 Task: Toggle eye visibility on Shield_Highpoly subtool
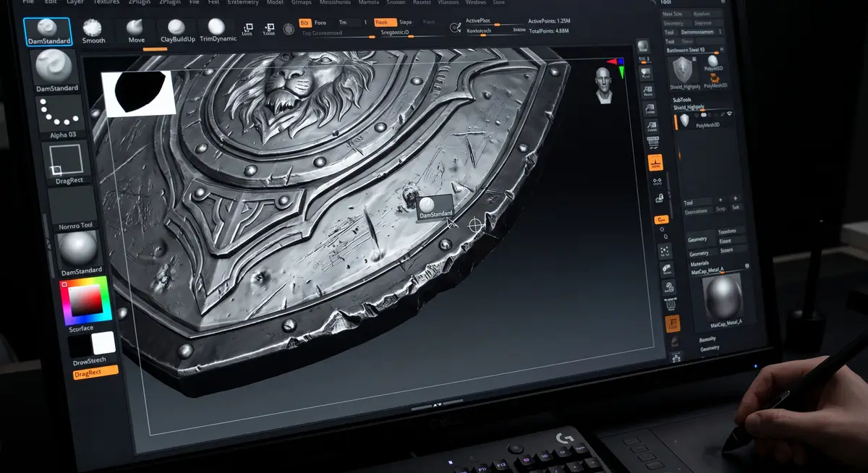(728, 114)
